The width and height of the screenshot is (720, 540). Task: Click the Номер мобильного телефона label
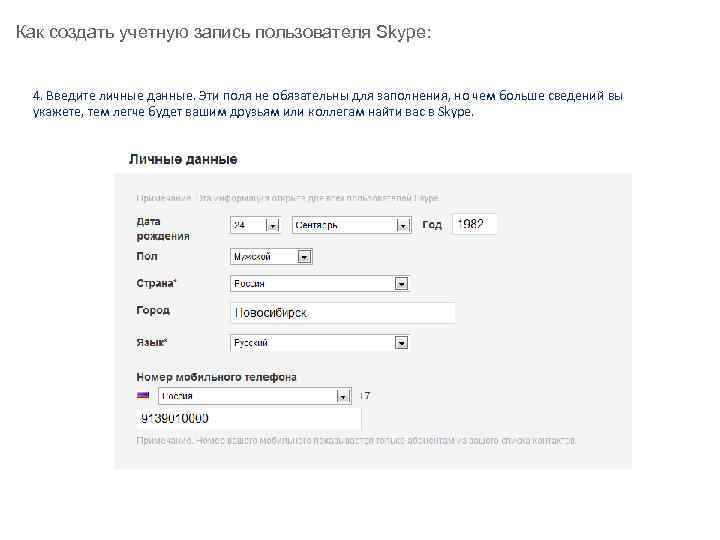click(x=216, y=377)
